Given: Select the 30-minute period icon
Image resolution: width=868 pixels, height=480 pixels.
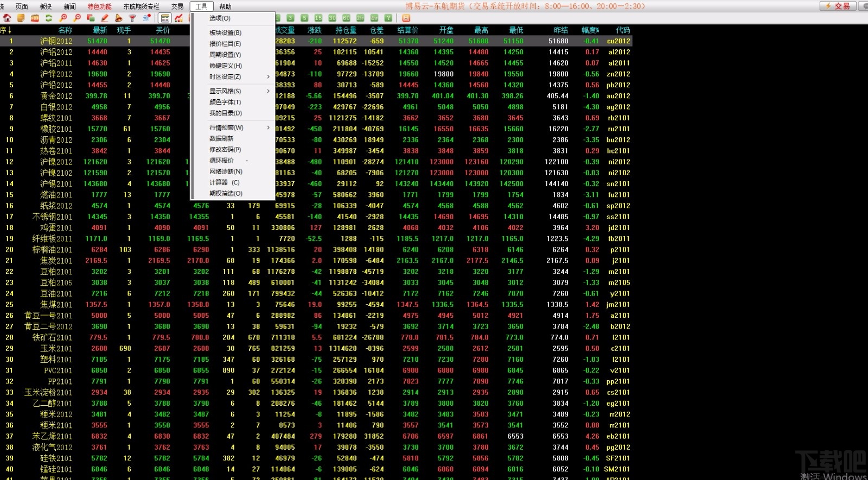Looking at the screenshot, I should click(x=333, y=18).
